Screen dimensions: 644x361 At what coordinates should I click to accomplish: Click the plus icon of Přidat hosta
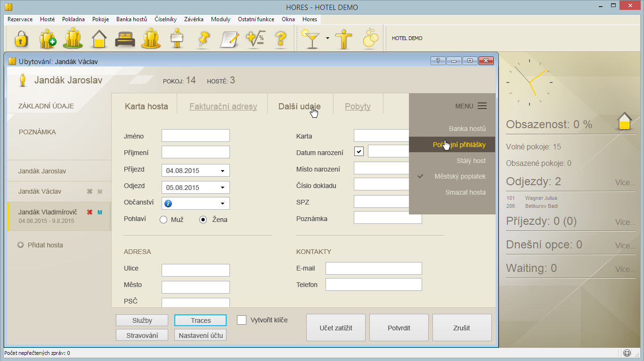[20, 245]
